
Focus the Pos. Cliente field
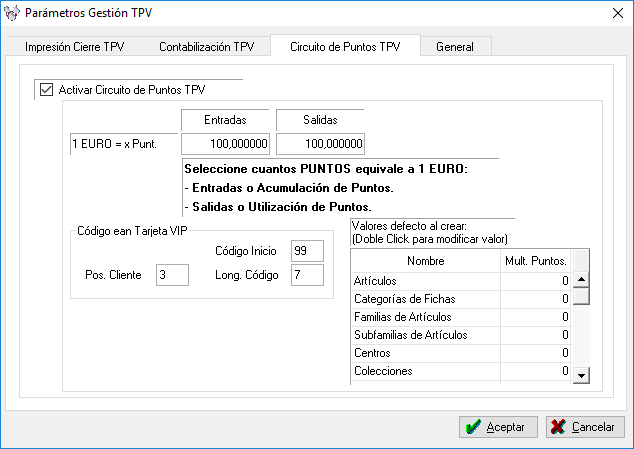coord(172,275)
